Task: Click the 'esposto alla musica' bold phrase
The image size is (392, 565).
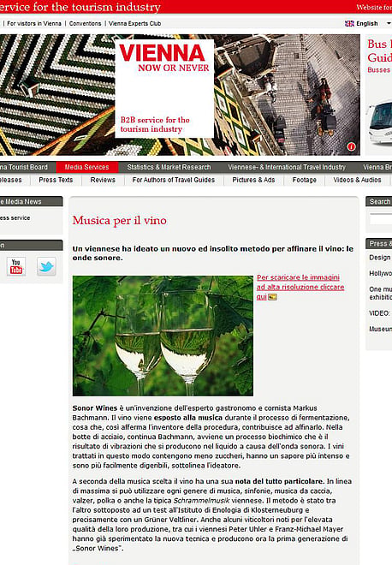Action: [188, 418]
